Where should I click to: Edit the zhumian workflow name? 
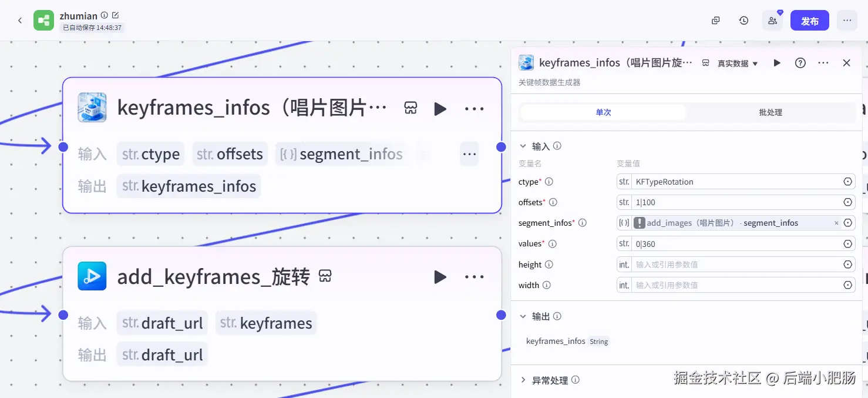point(115,15)
